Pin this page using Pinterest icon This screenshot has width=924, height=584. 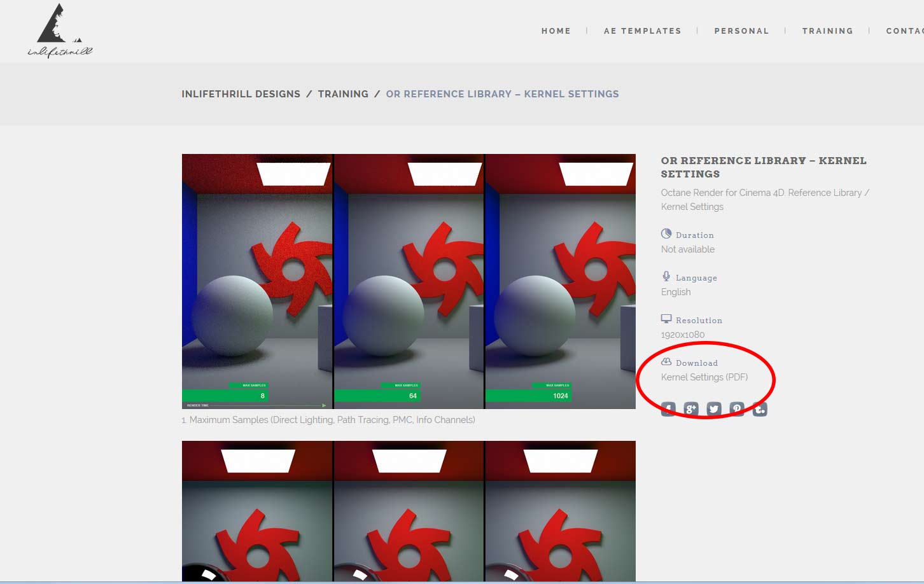point(737,409)
